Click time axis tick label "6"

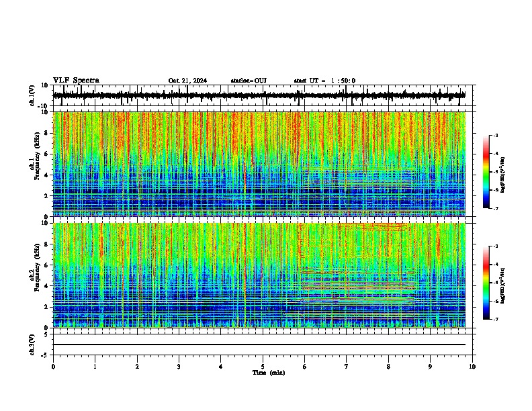(305, 367)
